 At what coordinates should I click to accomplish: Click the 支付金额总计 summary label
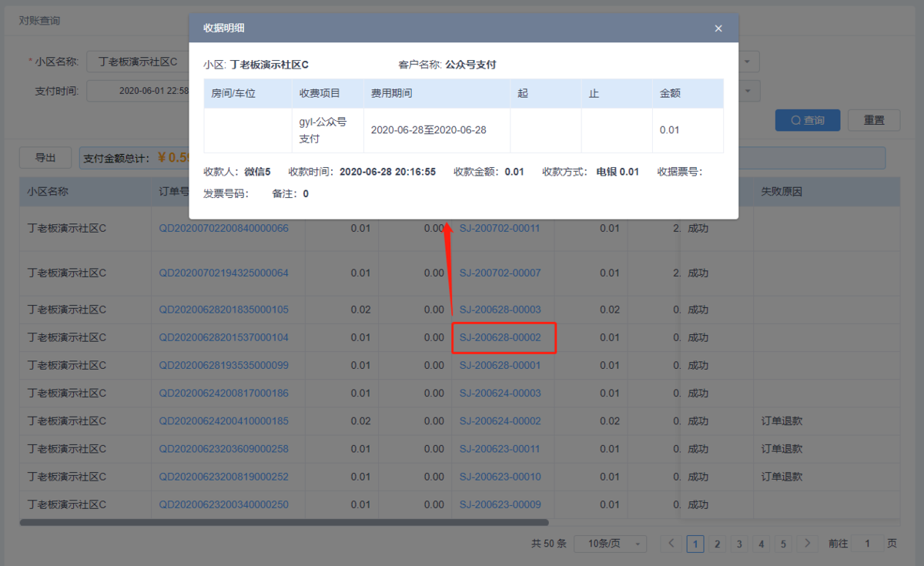point(115,158)
